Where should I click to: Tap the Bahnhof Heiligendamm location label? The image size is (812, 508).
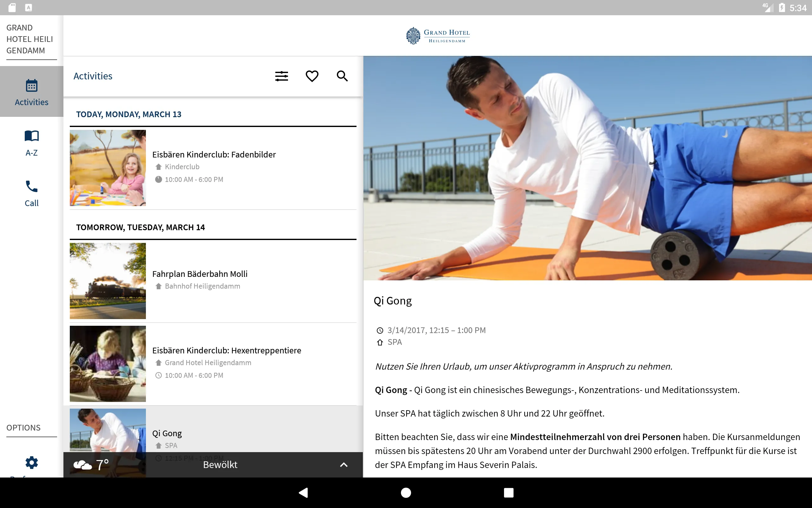tap(202, 286)
